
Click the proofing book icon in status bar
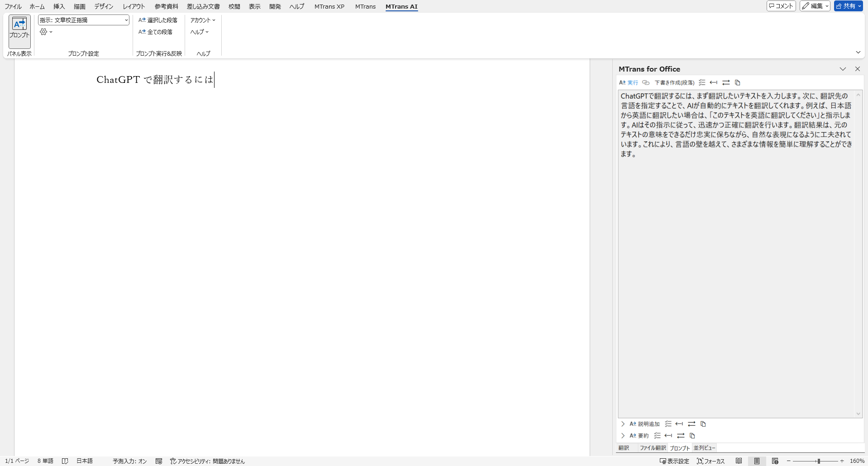65,461
